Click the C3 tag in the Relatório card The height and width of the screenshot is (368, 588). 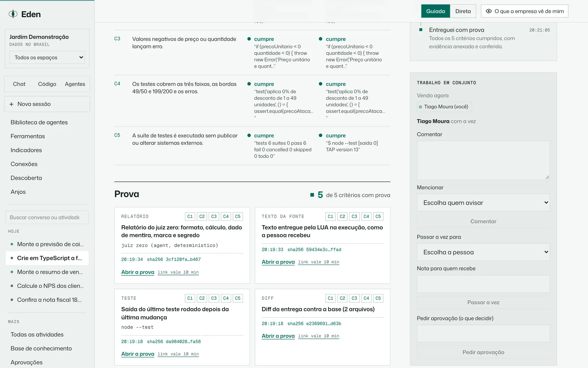click(x=214, y=216)
